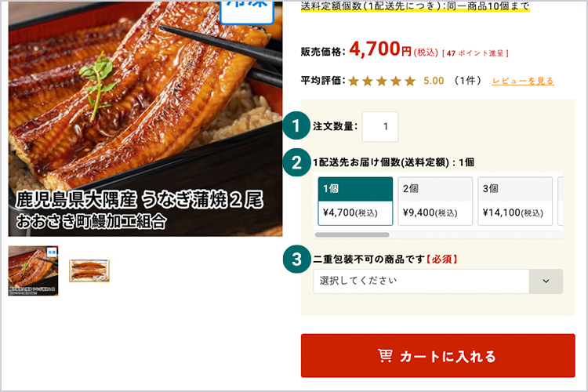
Task: Click the カートに入れる add-to-cart button
Action: click(x=438, y=356)
